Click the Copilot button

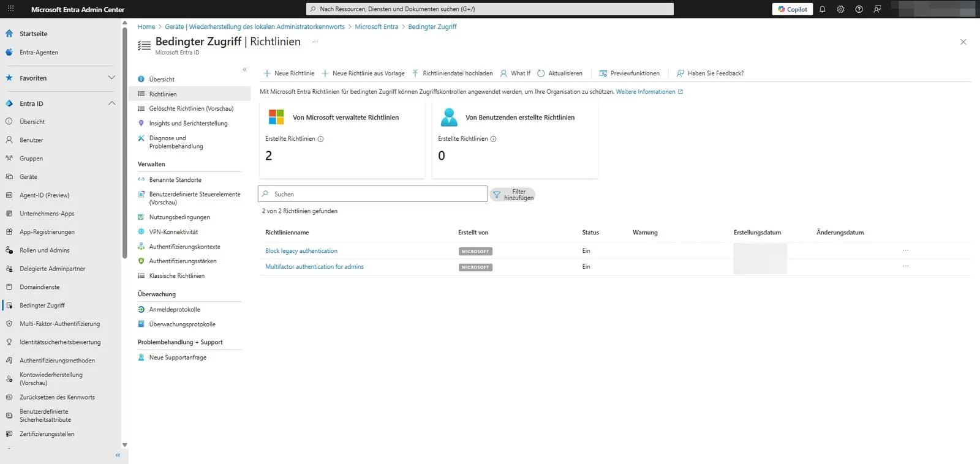[792, 9]
